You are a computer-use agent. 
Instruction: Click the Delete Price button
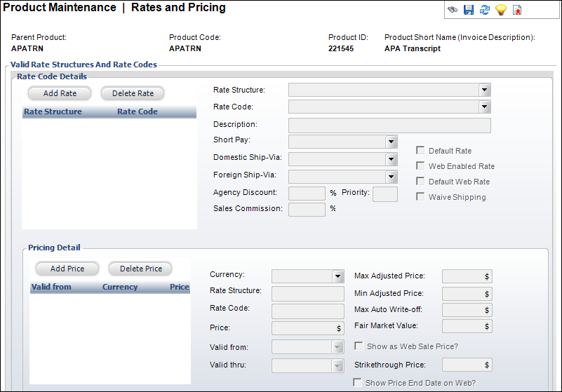(x=140, y=269)
